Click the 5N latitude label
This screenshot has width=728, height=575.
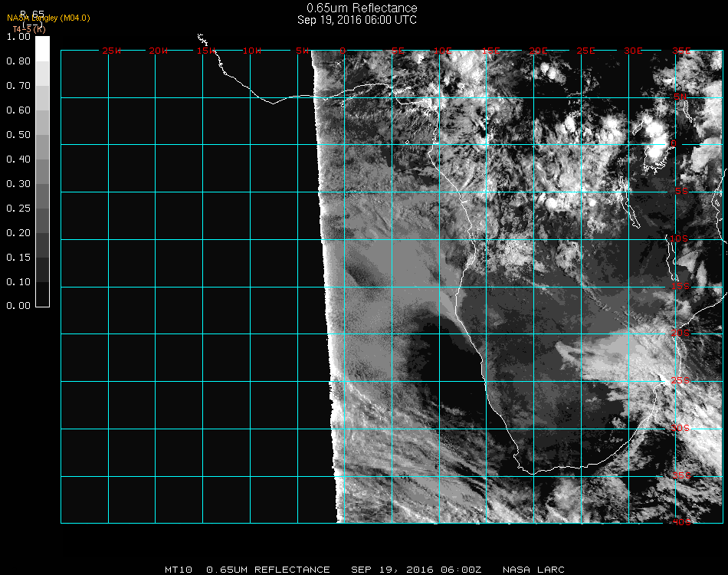pos(680,97)
